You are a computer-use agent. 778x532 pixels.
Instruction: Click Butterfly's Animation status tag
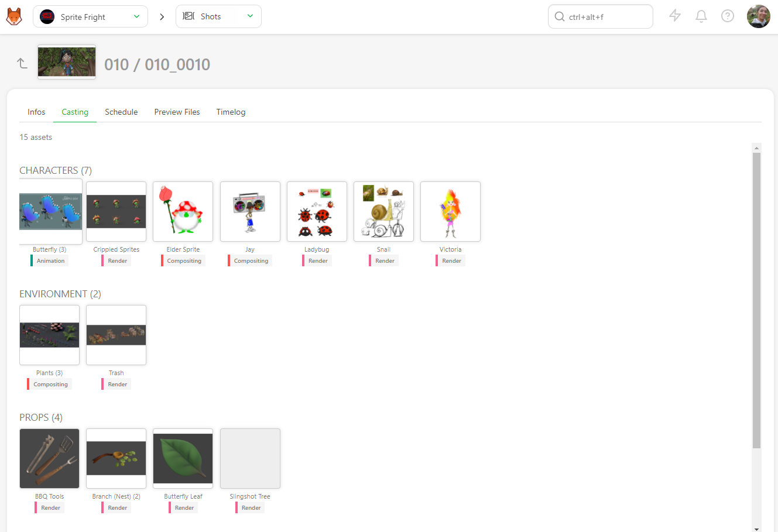click(49, 260)
